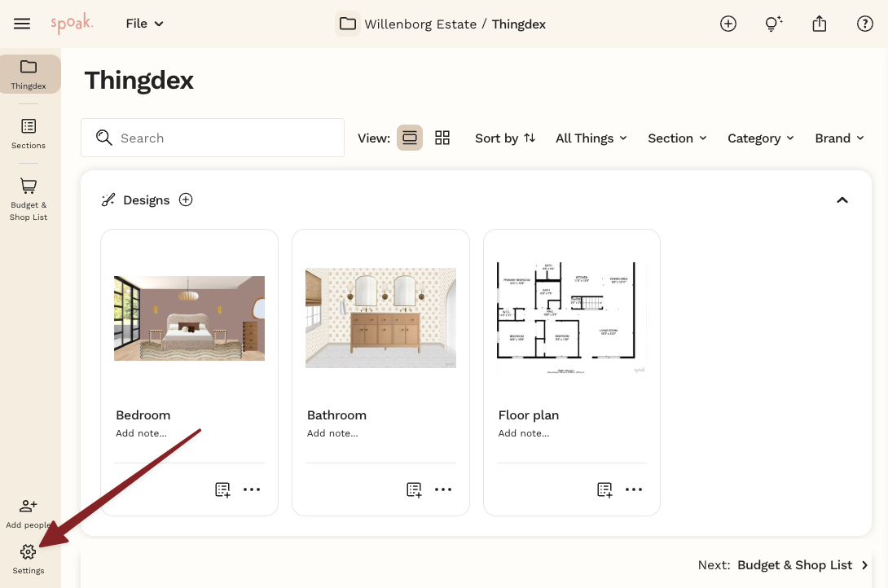The height and width of the screenshot is (588, 888).
Task: Click the Search input field
Action: click(x=213, y=138)
